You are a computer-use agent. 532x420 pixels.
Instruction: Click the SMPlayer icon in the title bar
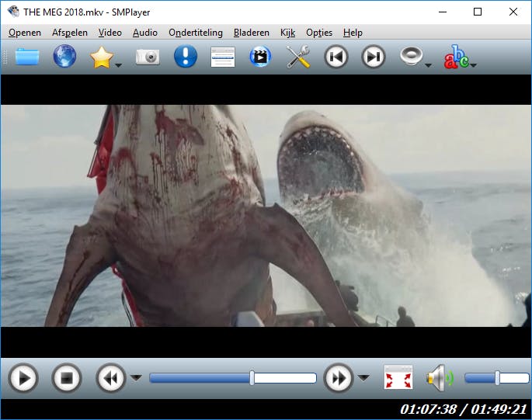[13, 12]
